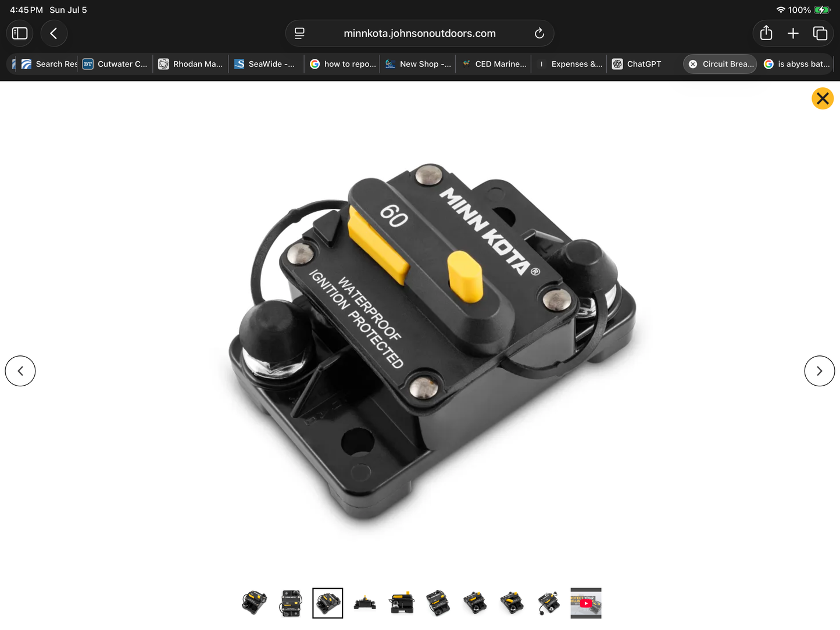The image size is (840, 630).
Task: Reload the page with refresh icon
Action: 539,33
